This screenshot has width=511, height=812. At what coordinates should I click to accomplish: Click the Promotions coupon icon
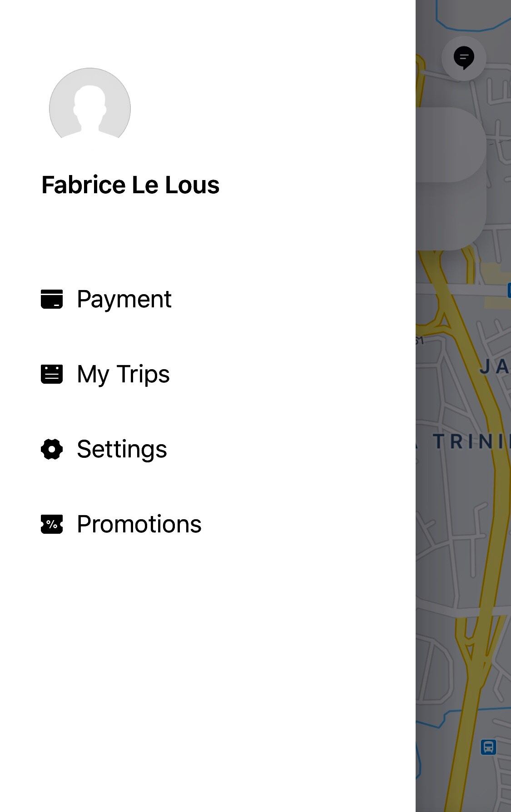[52, 524]
